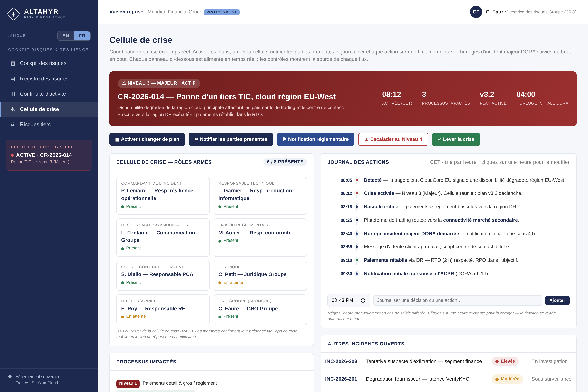The width and height of the screenshot is (588, 392).
Task: Click the 09:10 Paiements rétablis timestamp
Action: pyautogui.click(x=346, y=260)
